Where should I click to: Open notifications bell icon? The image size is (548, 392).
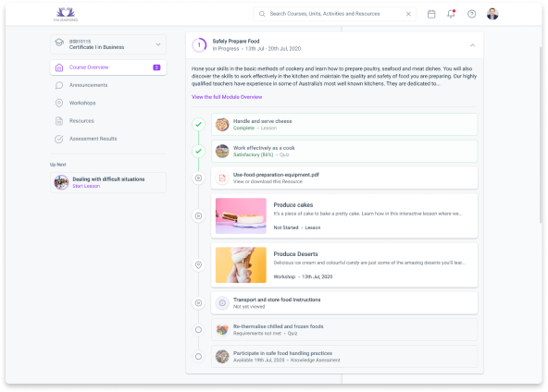pos(451,14)
